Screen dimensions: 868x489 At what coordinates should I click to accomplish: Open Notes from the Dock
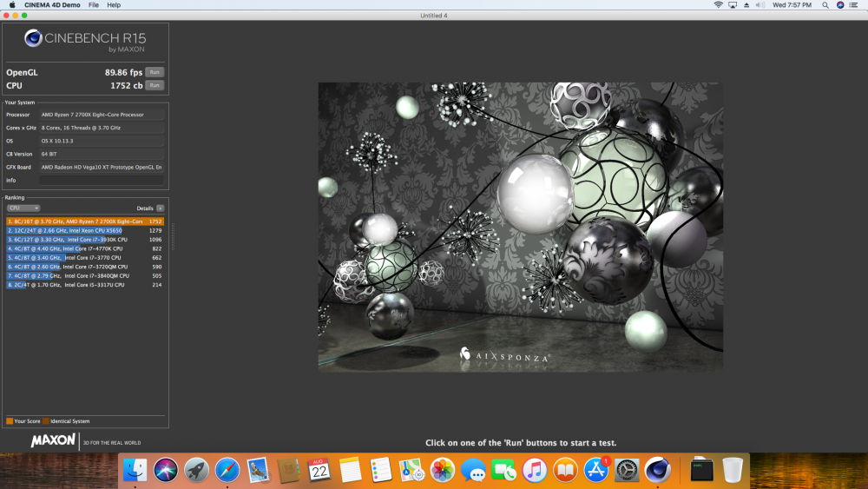pyautogui.click(x=350, y=470)
